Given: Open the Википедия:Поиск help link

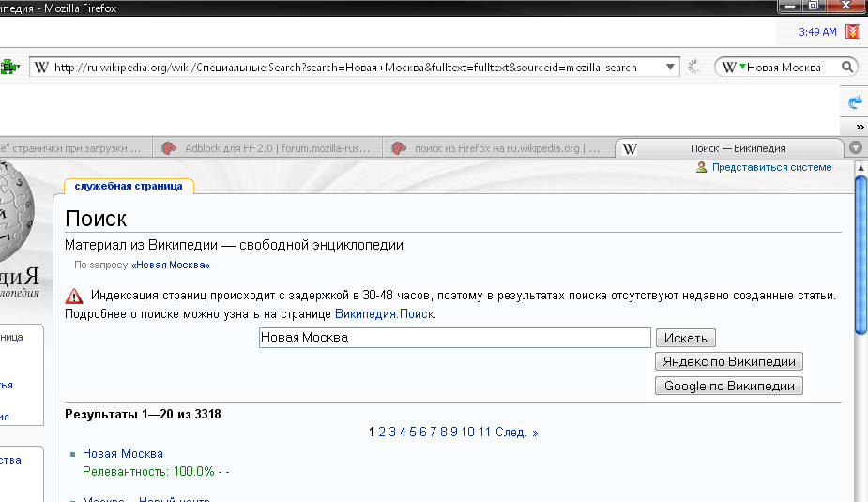Looking at the screenshot, I should coord(385,314).
